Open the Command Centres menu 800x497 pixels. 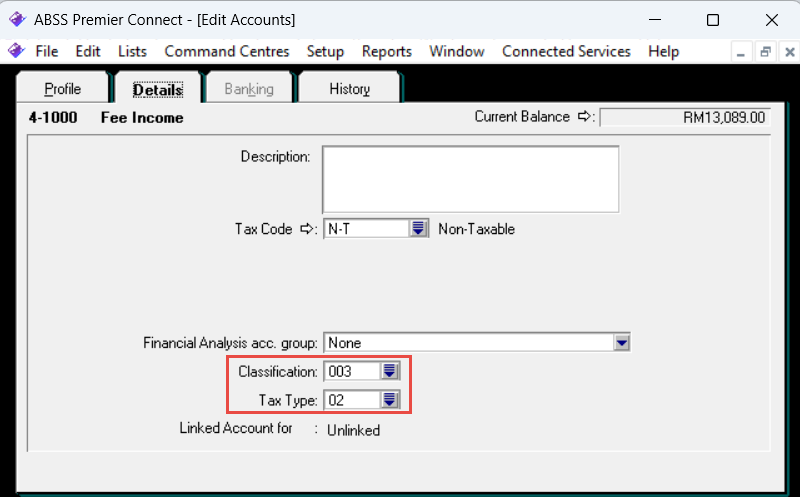tap(227, 51)
